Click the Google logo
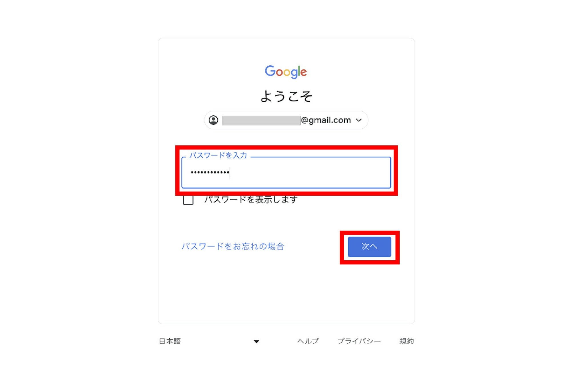 286,72
